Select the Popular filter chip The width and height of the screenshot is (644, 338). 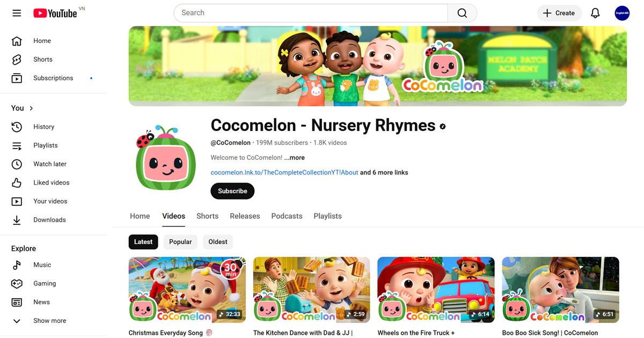(180, 242)
